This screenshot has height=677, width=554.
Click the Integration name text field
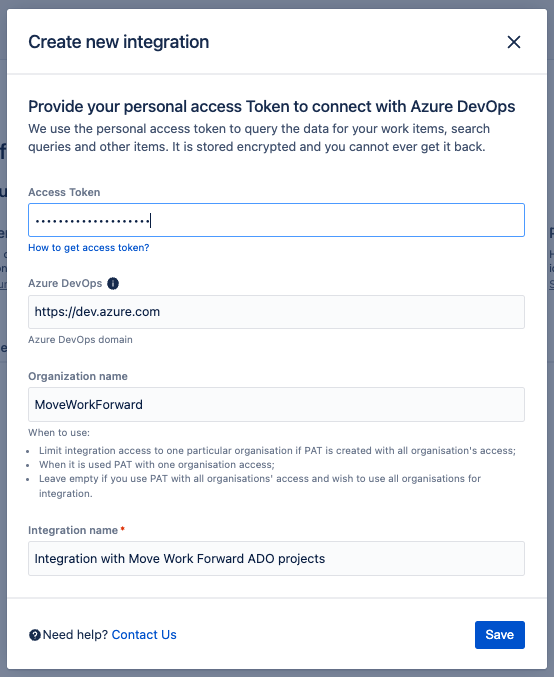(276, 559)
